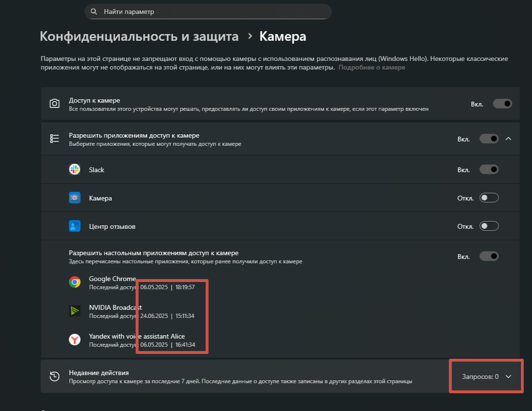The image size is (532, 411).
Task: Disable camera access for Slack
Action: [489, 169]
